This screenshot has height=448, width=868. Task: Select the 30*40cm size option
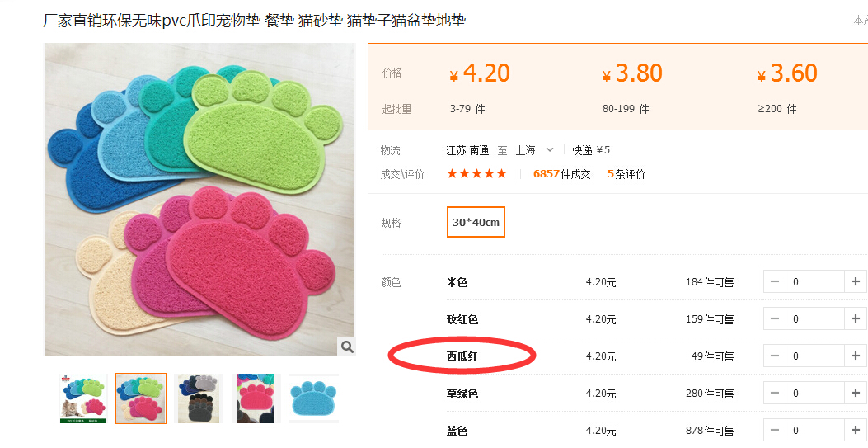click(476, 222)
